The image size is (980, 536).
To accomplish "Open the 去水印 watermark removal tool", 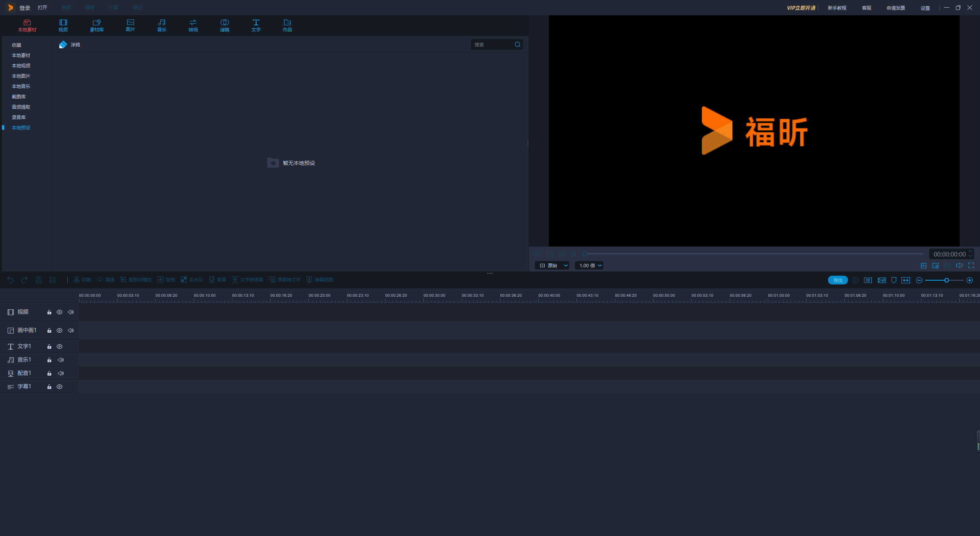I will [x=192, y=280].
